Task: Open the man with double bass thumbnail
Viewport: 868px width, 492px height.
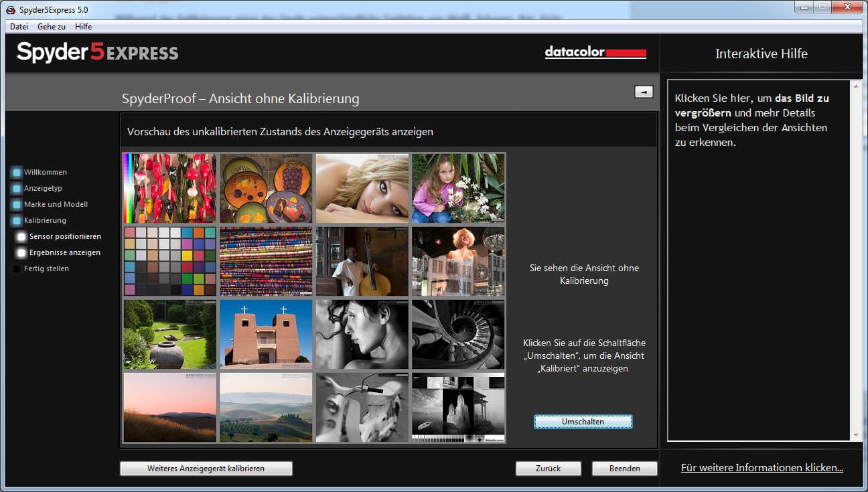Action: [x=362, y=261]
